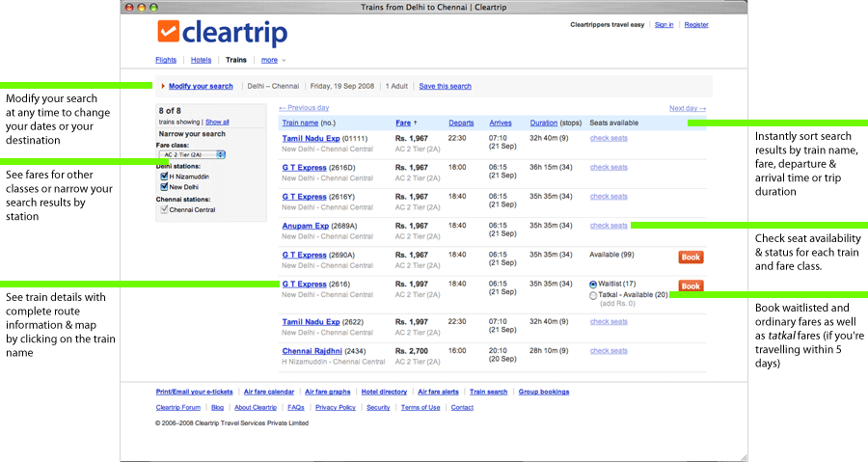Check seats for G T Express (2616Y)
868x462 pixels.
click(609, 197)
